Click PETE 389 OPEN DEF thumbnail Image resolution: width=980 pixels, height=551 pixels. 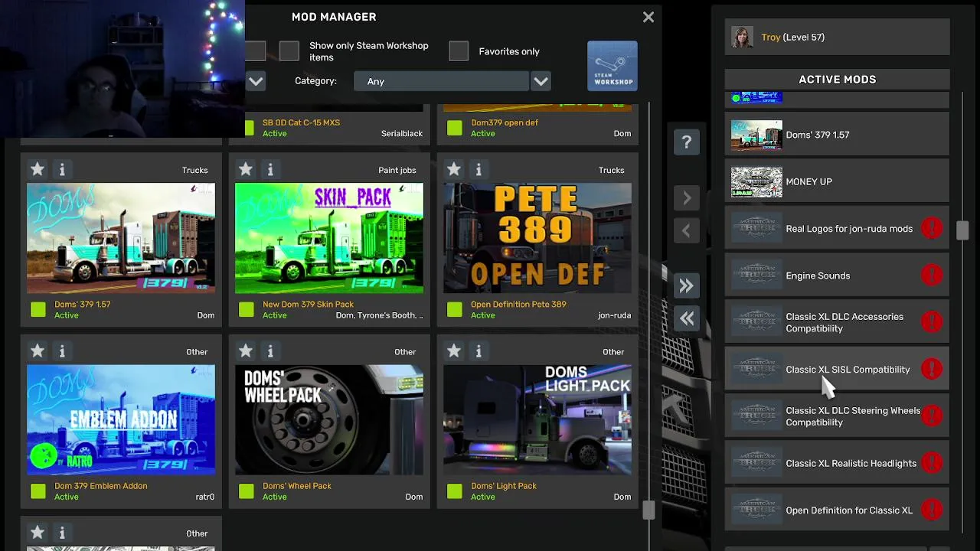pos(537,238)
